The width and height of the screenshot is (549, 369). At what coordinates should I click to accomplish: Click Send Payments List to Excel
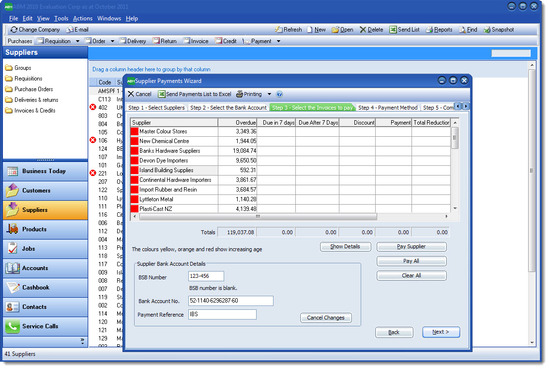pos(195,94)
